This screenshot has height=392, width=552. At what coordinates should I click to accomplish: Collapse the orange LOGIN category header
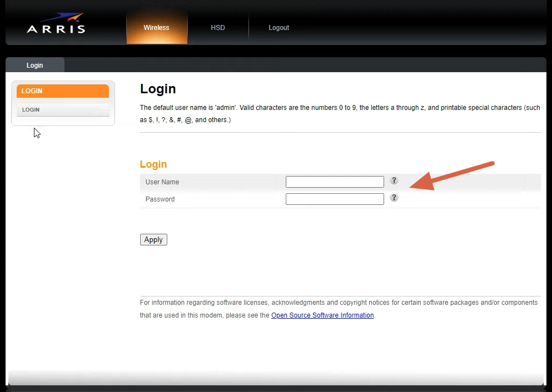click(x=63, y=91)
